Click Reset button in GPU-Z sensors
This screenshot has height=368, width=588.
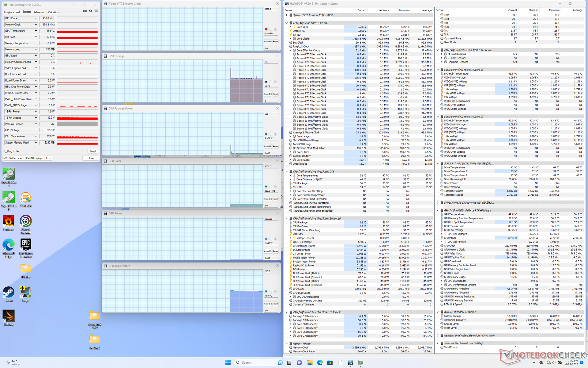(92, 151)
